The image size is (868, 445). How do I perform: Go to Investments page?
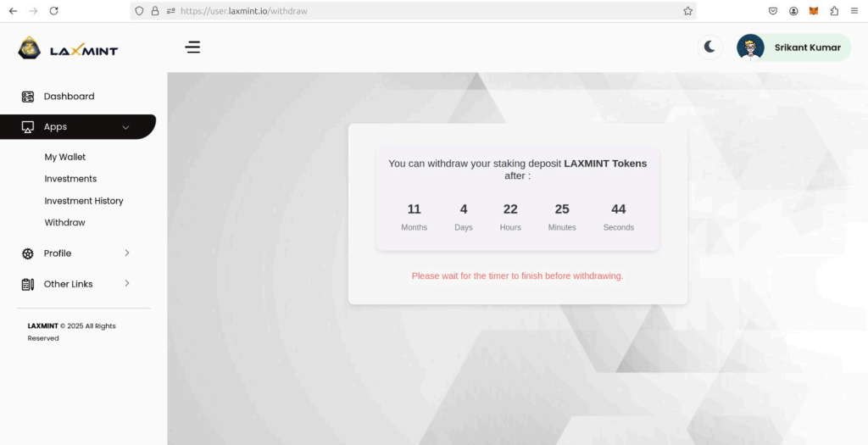click(70, 179)
